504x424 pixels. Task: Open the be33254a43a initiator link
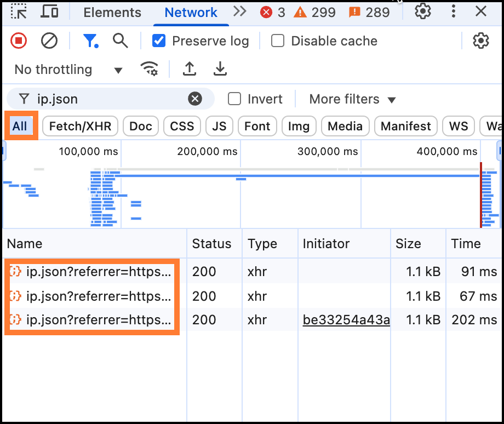point(346,320)
